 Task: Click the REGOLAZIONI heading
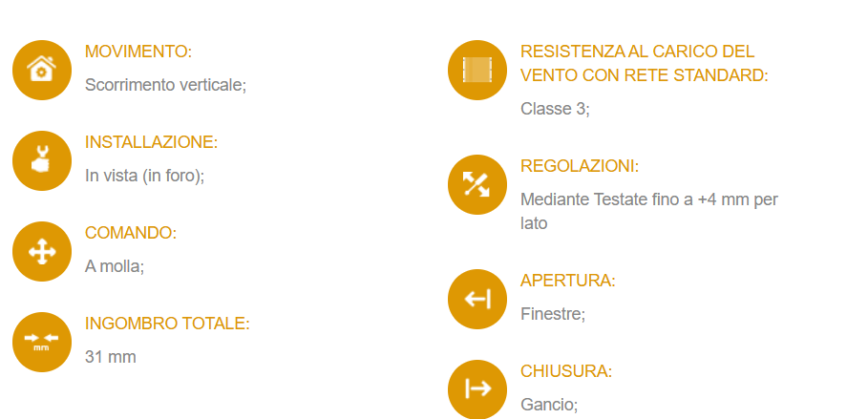580,166
